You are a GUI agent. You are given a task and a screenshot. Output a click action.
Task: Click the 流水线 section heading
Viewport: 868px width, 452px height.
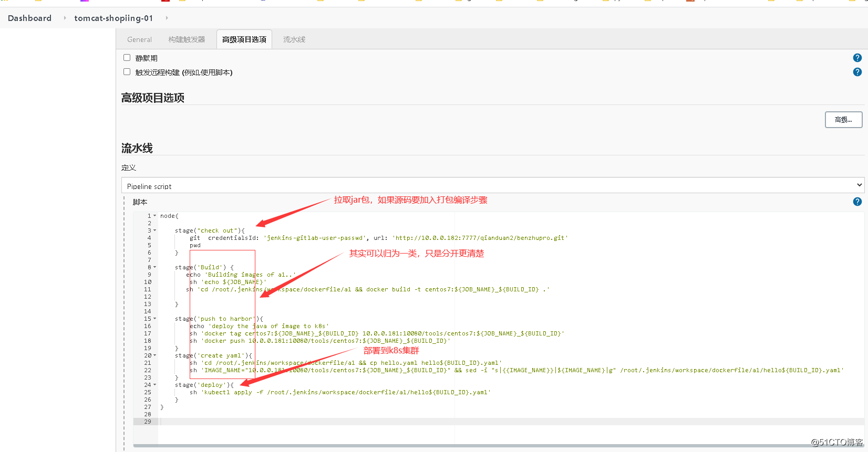[137, 149]
